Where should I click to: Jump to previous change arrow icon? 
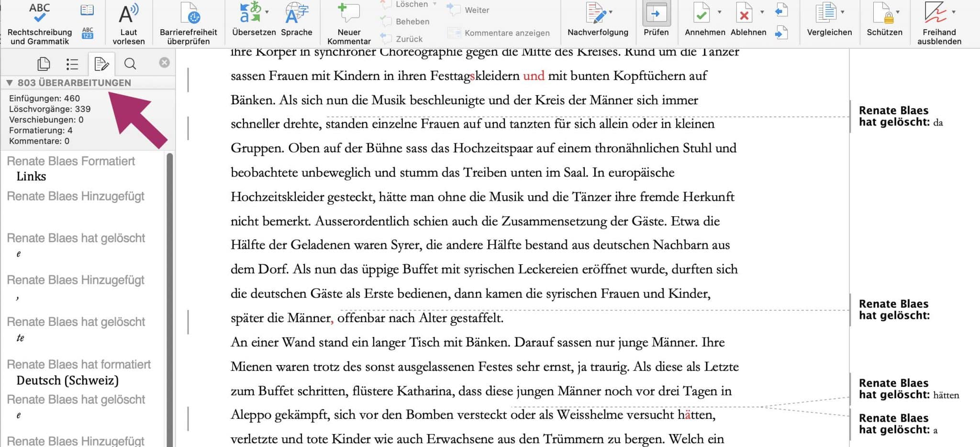pos(781,10)
